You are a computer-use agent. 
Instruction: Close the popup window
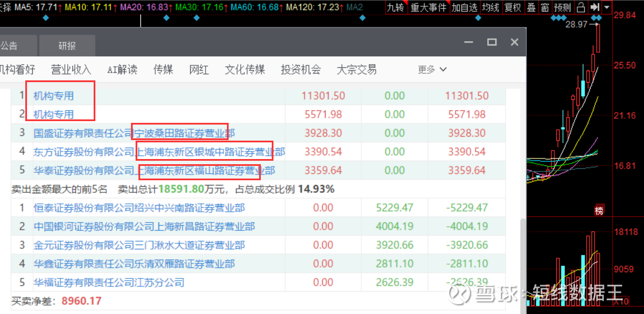click(514, 42)
